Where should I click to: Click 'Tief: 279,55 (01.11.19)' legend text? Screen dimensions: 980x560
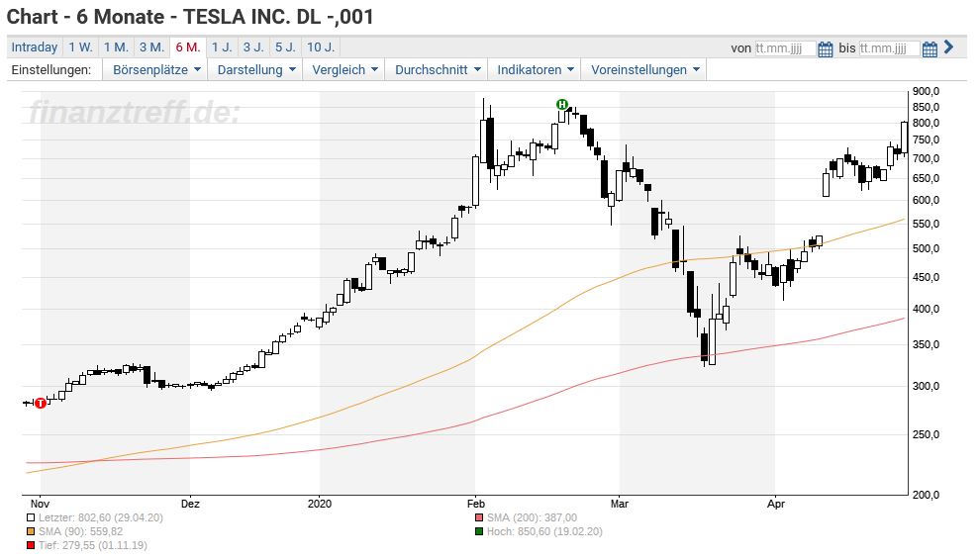point(93,545)
